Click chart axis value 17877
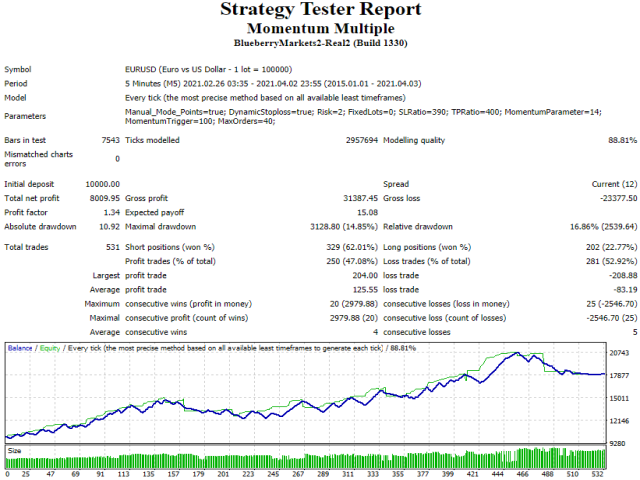The image size is (640, 480). point(619,376)
